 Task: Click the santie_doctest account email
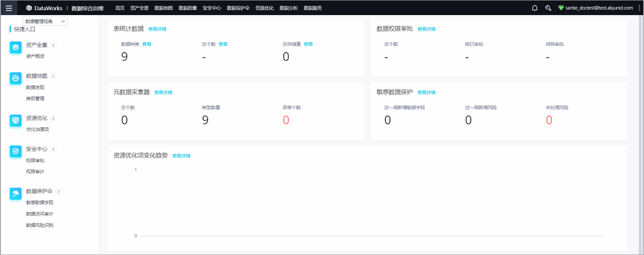coord(599,8)
